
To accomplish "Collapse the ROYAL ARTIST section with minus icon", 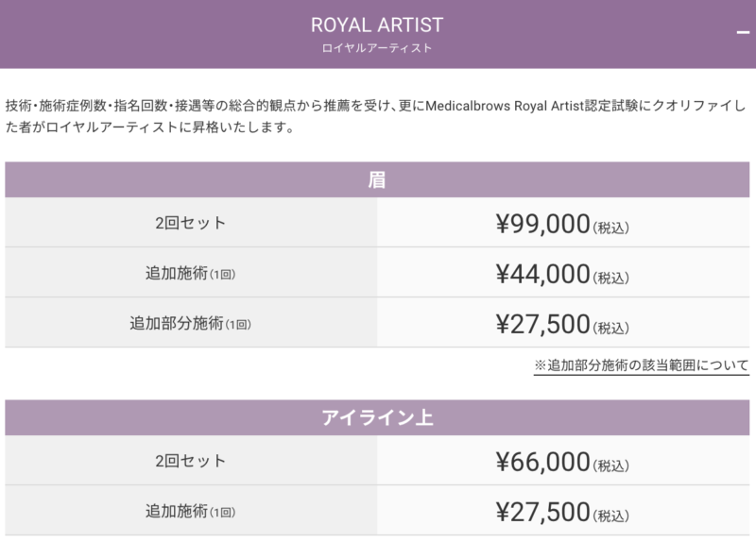I will (743, 32).
